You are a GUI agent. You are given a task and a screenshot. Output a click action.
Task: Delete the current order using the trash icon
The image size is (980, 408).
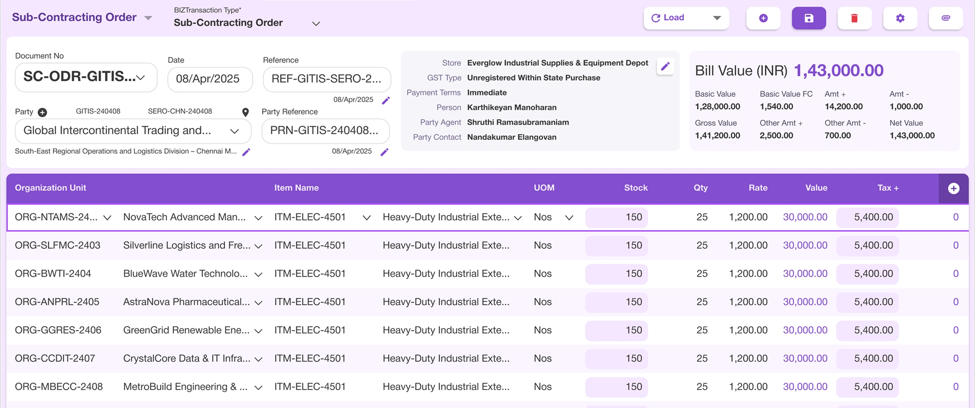855,18
